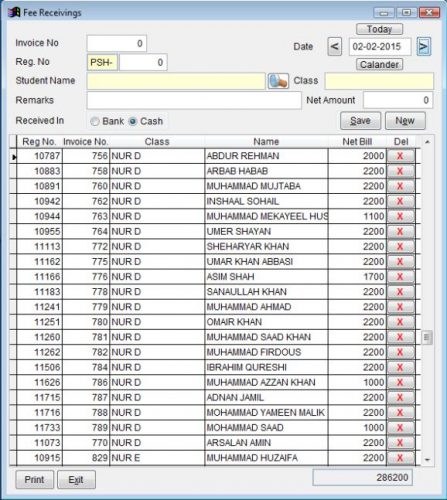Delete the ABDUR REHMAN row with X
The width and height of the screenshot is (447, 500).
(400, 156)
